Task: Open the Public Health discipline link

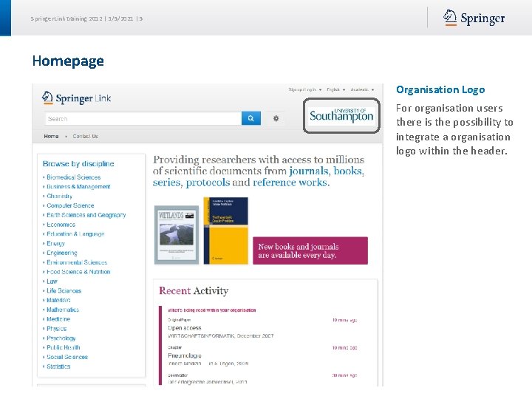Action: coord(64,347)
